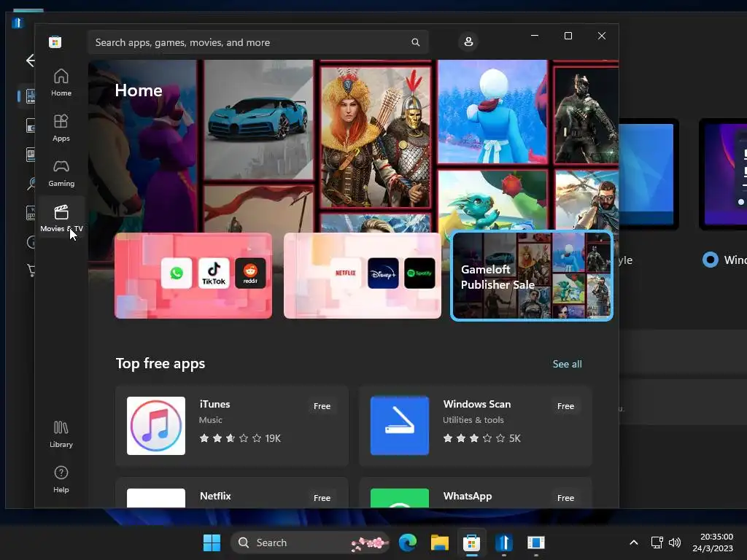The image size is (747, 560).
Task: Open the Apps section in Store sidebar
Action: (x=61, y=128)
